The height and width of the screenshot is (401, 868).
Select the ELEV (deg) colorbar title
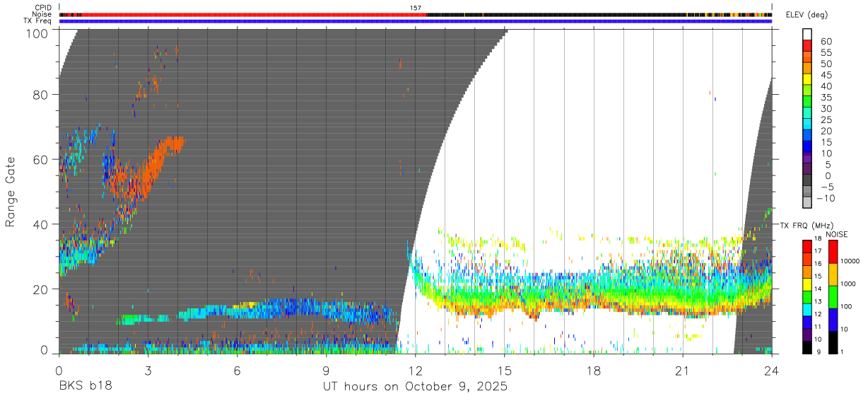click(x=807, y=15)
